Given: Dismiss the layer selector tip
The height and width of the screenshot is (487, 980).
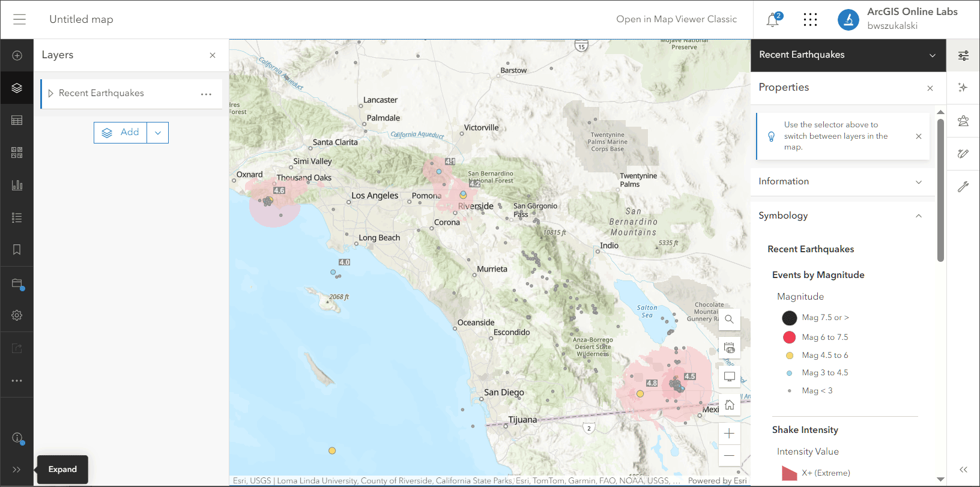Looking at the screenshot, I should tap(919, 136).
